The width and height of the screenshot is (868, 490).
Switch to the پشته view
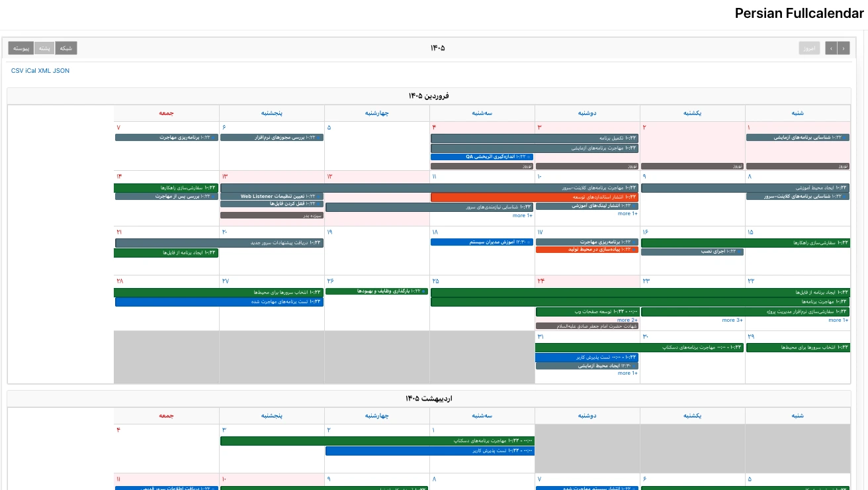(x=44, y=48)
